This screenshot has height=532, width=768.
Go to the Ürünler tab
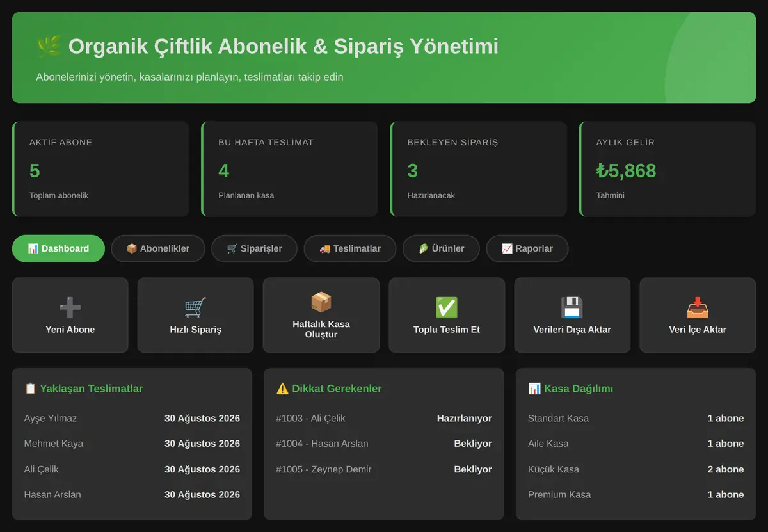441,248
